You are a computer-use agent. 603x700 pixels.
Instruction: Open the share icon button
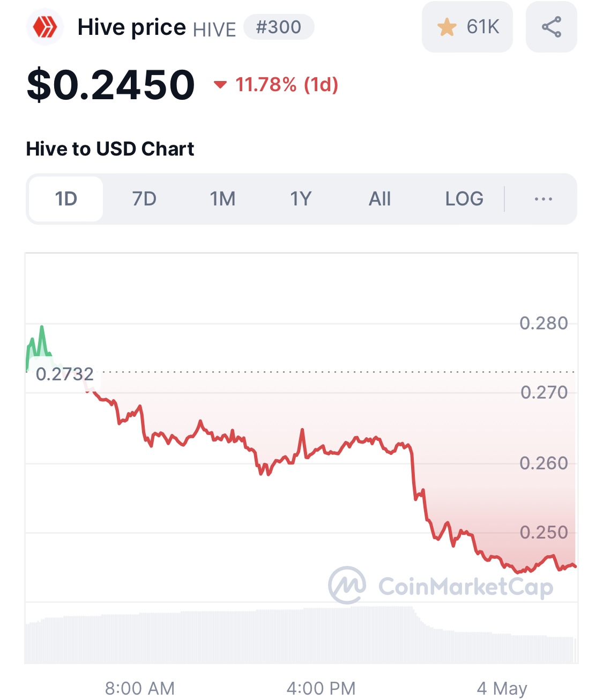552,27
